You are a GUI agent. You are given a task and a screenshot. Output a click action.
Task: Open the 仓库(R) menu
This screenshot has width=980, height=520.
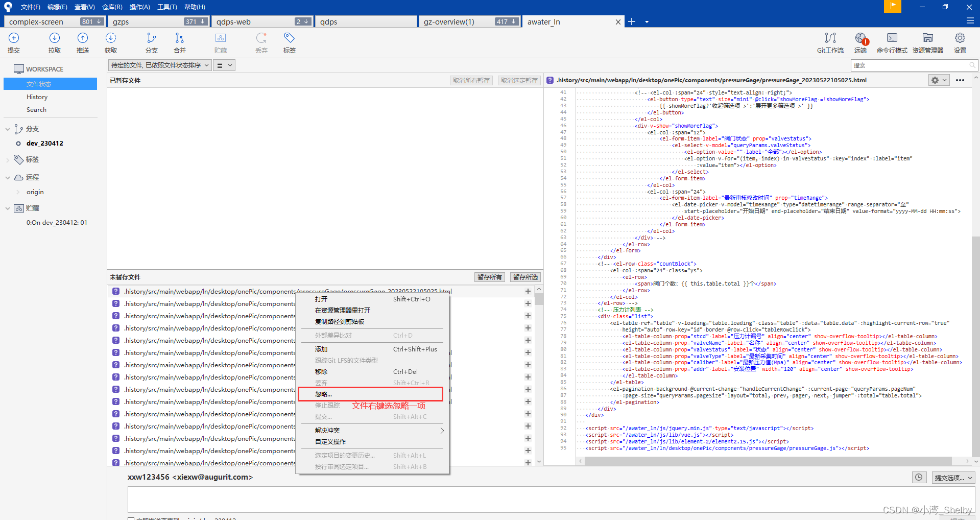coord(112,7)
